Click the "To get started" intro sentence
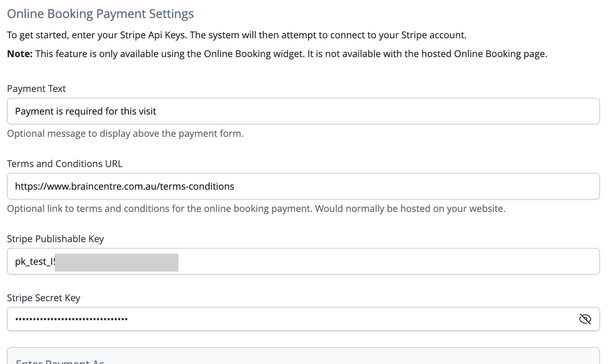 pyautogui.click(x=237, y=35)
